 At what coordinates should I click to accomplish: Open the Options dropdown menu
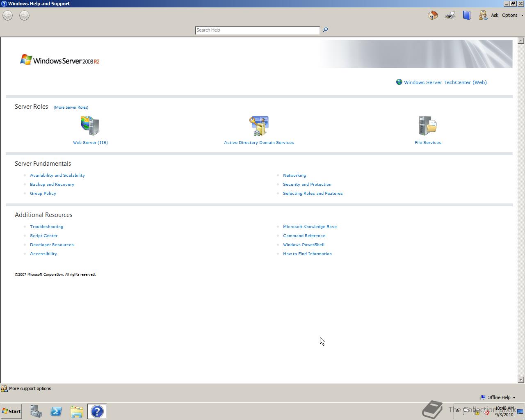(x=513, y=15)
